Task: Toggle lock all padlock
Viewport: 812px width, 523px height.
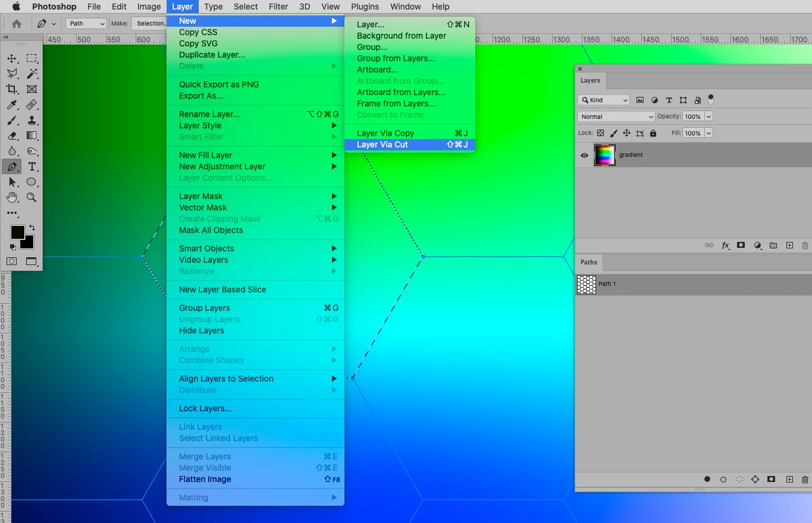Action: (653, 133)
